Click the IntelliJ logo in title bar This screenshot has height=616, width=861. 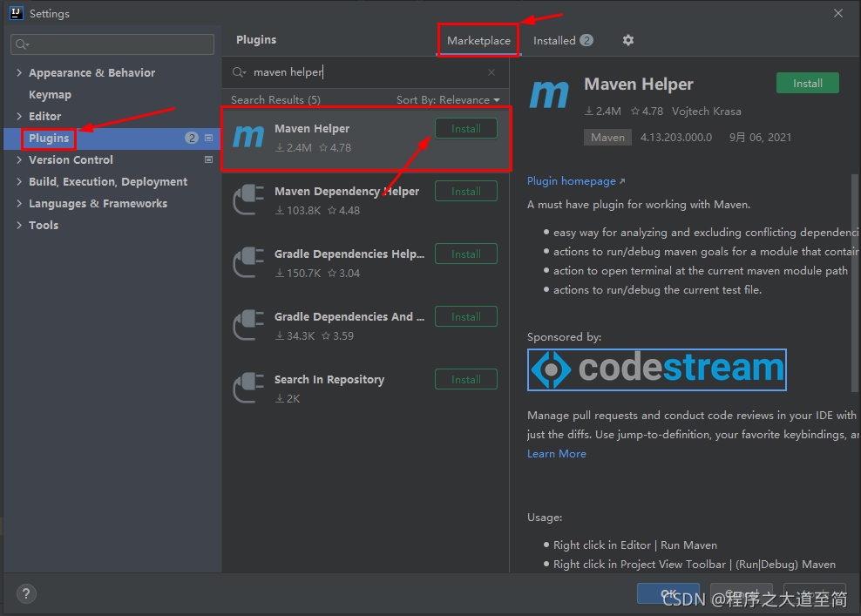click(x=17, y=13)
